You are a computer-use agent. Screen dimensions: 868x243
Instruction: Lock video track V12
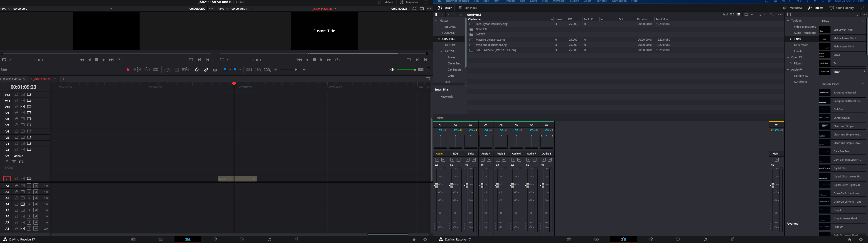17,94
